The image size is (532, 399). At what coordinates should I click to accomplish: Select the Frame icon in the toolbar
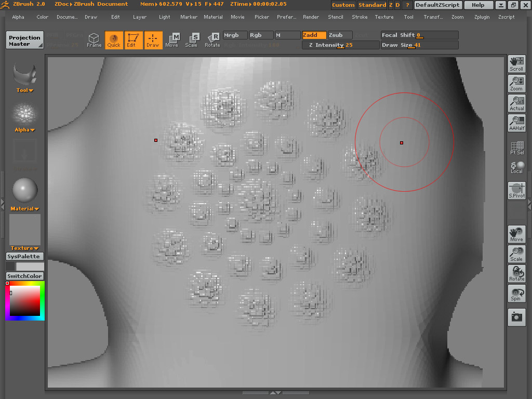click(x=94, y=40)
